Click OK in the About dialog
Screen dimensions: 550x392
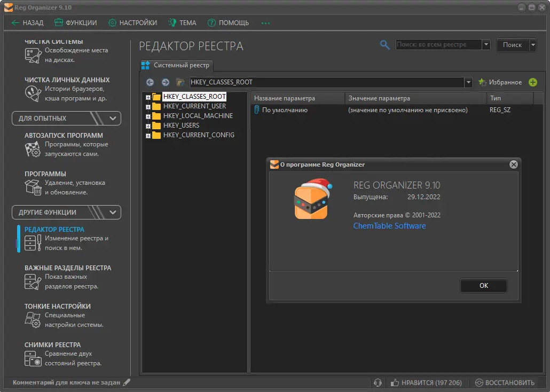(x=483, y=285)
